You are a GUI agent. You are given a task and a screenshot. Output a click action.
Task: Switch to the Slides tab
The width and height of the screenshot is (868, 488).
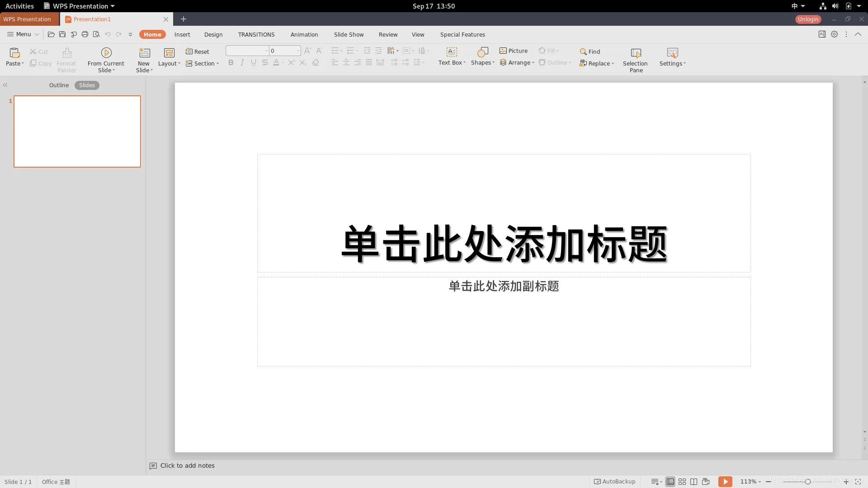click(x=86, y=84)
